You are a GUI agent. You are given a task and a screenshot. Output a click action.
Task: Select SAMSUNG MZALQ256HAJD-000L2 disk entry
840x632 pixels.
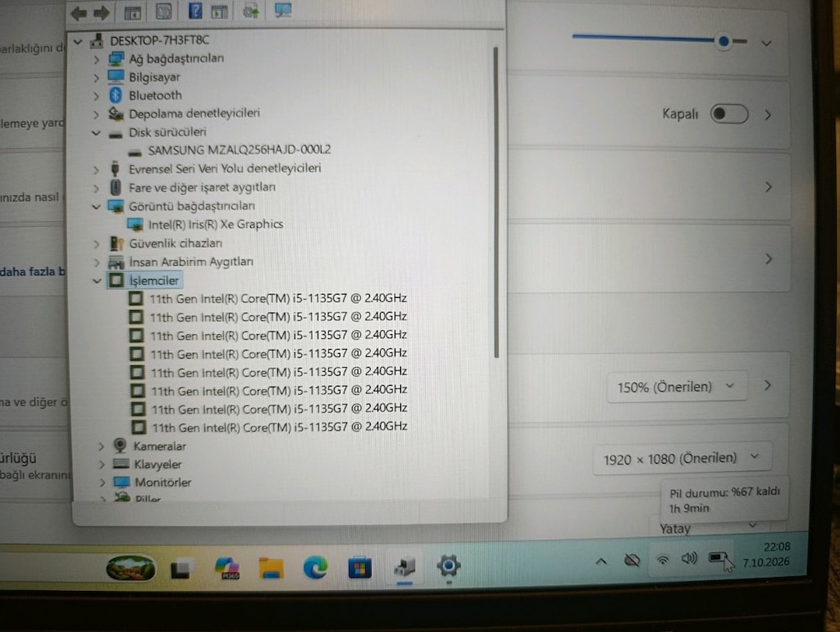point(239,150)
